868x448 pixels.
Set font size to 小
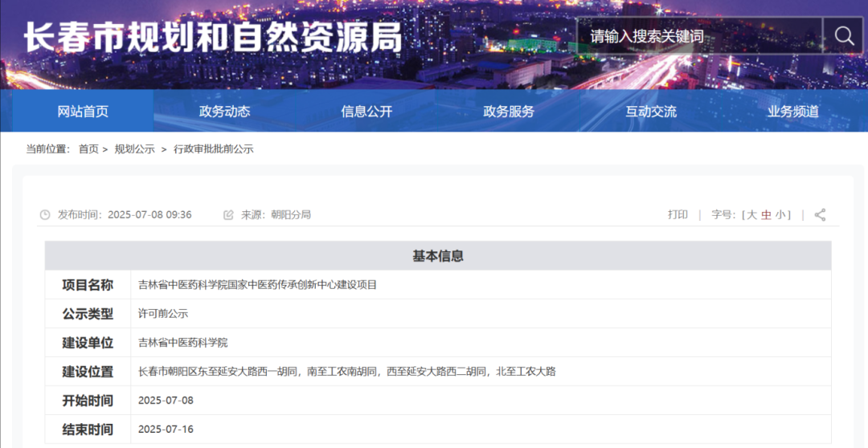click(x=780, y=214)
